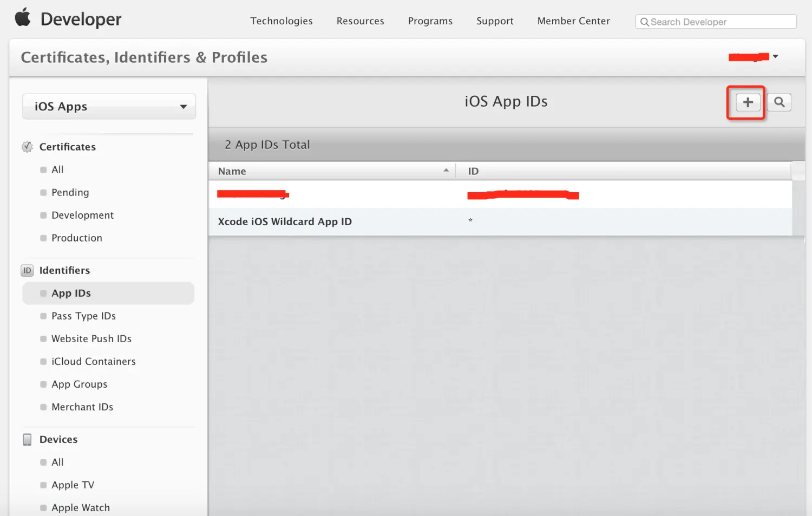Open the account name dropdown arrow
The height and width of the screenshot is (516, 812).
pyautogui.click(x=775, y=56)
